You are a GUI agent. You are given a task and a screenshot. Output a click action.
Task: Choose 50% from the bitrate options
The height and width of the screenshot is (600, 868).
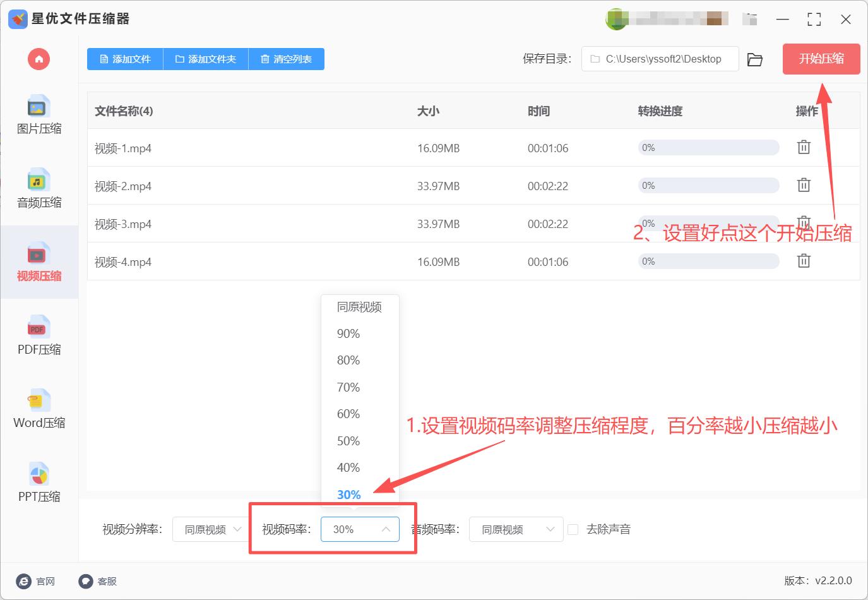click(x=348, y=440)
